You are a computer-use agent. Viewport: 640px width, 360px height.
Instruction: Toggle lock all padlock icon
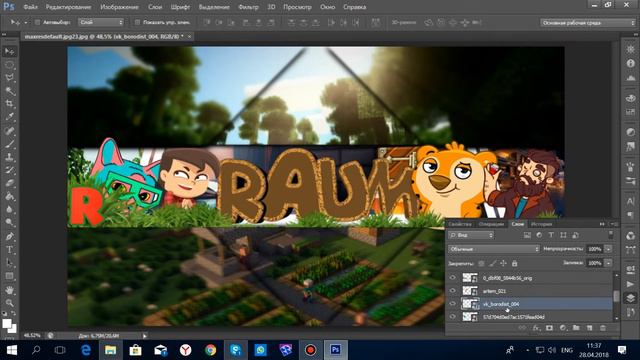(x=515, y=263)
